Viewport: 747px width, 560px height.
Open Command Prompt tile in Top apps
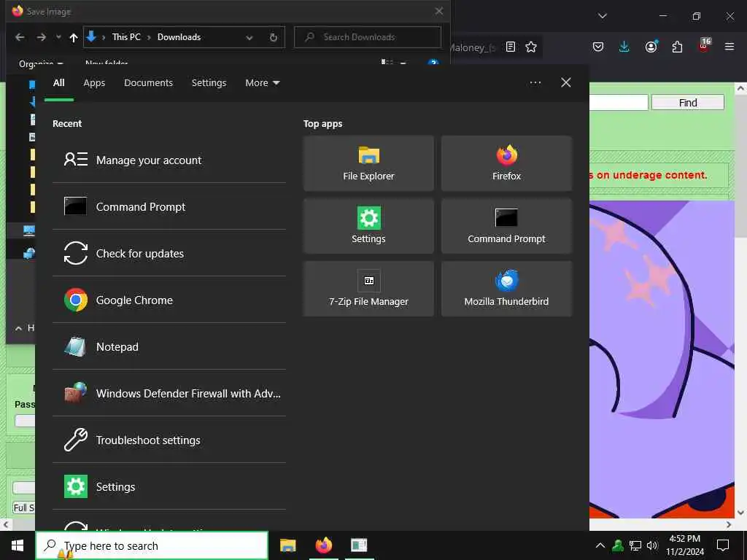point(506,226)
